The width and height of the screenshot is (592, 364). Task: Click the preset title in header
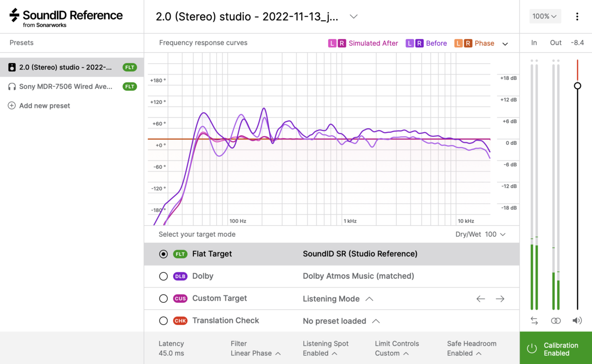tap(247, 16)
